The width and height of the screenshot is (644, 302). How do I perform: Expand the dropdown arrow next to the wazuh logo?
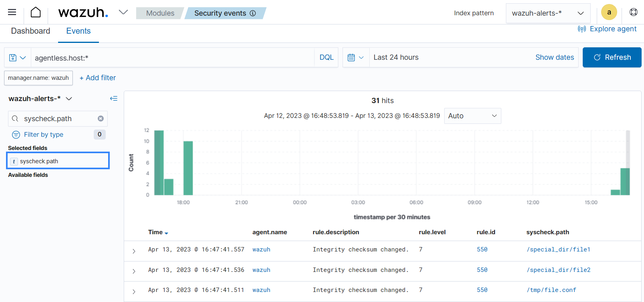123,12
